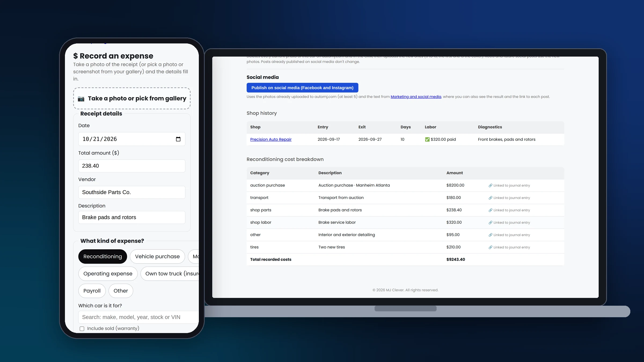Select Own tow truck expense chip
This screenshot has height=362, width=644.
(x=170, y=274)
